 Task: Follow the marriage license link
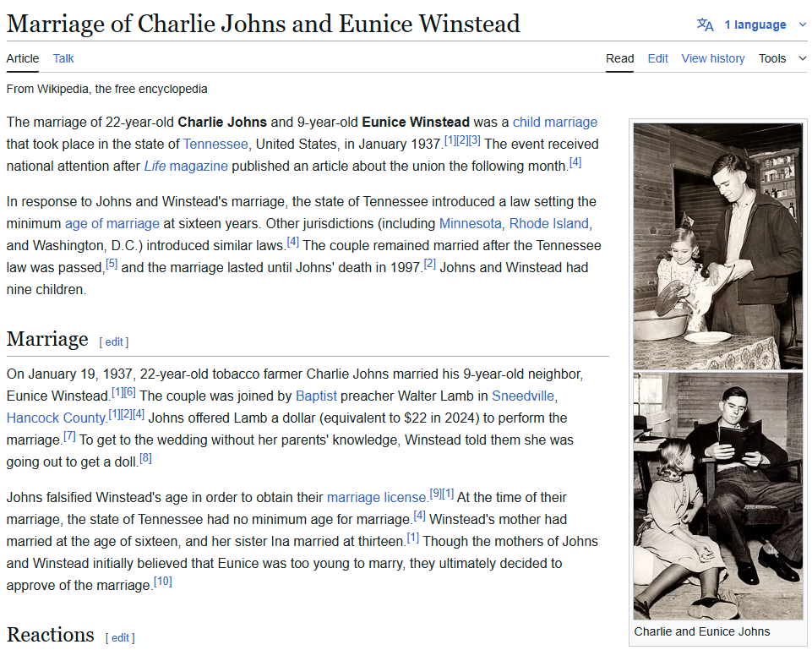coord(377,498)
